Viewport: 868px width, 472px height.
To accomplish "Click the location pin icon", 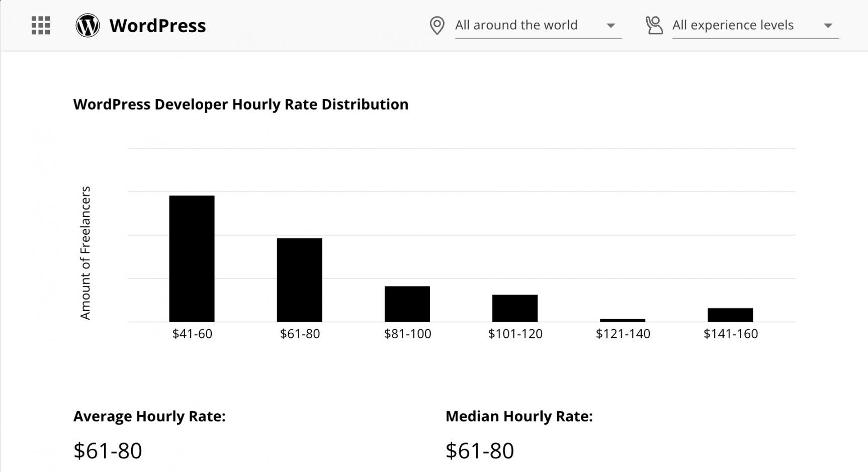I will [437, 26].
